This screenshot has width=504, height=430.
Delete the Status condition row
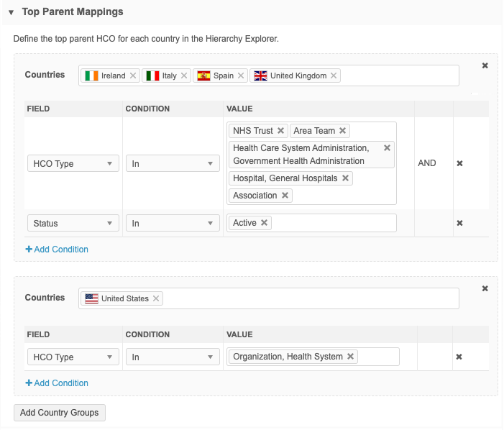(x=459, y=223)
